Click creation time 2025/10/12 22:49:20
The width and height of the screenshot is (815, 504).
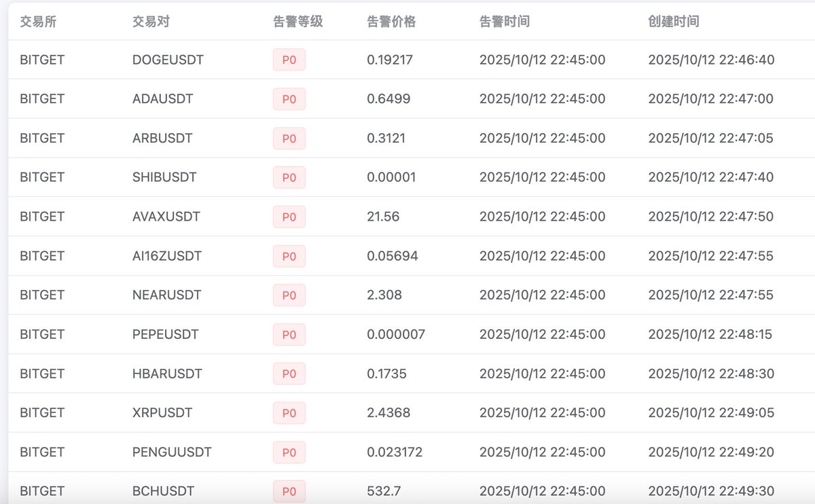click(x=711, y=452)
